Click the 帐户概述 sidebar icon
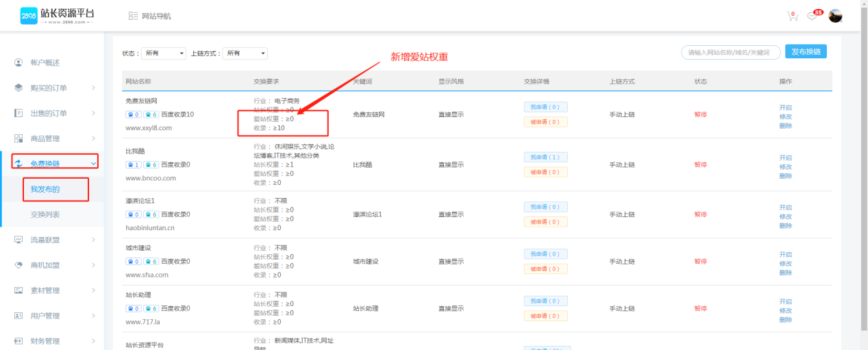 [x=19, y=63]
